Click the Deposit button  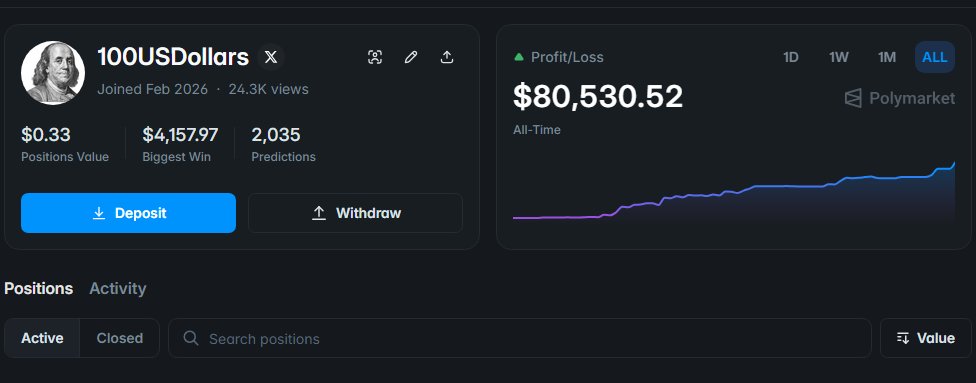128,213
